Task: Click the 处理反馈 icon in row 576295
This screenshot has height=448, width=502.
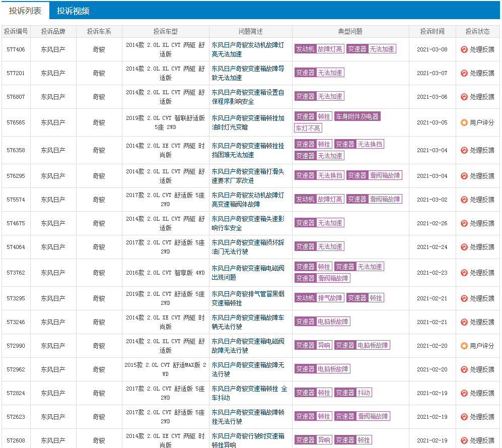Action: point(464,176)
